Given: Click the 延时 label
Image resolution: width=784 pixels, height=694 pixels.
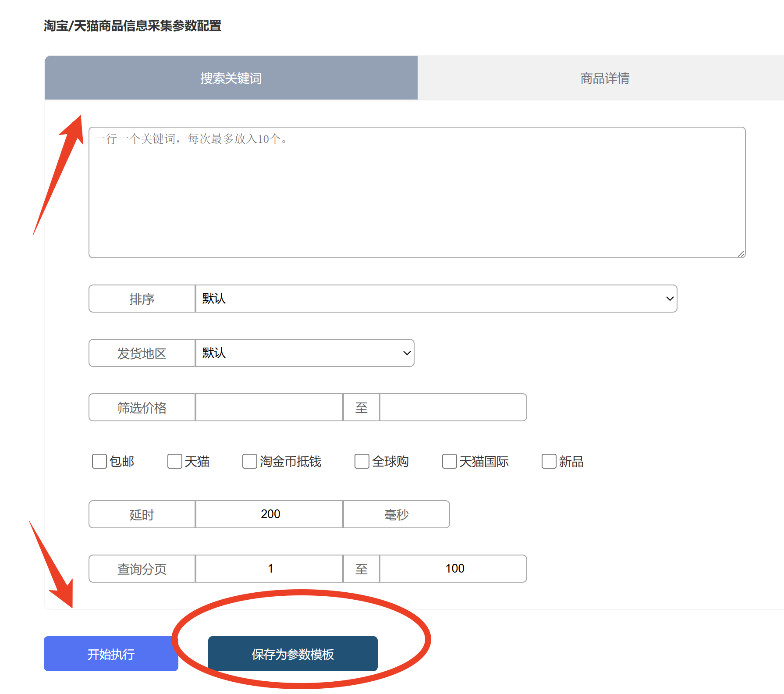Looking at the screenshot, I should (x=142, y=514).
